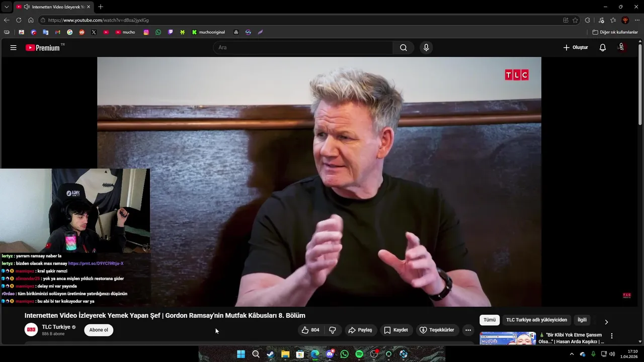Open the YouTube guide hamburger menu
The height and width of the screenshot is (362, 644).
tap(14, 48)
